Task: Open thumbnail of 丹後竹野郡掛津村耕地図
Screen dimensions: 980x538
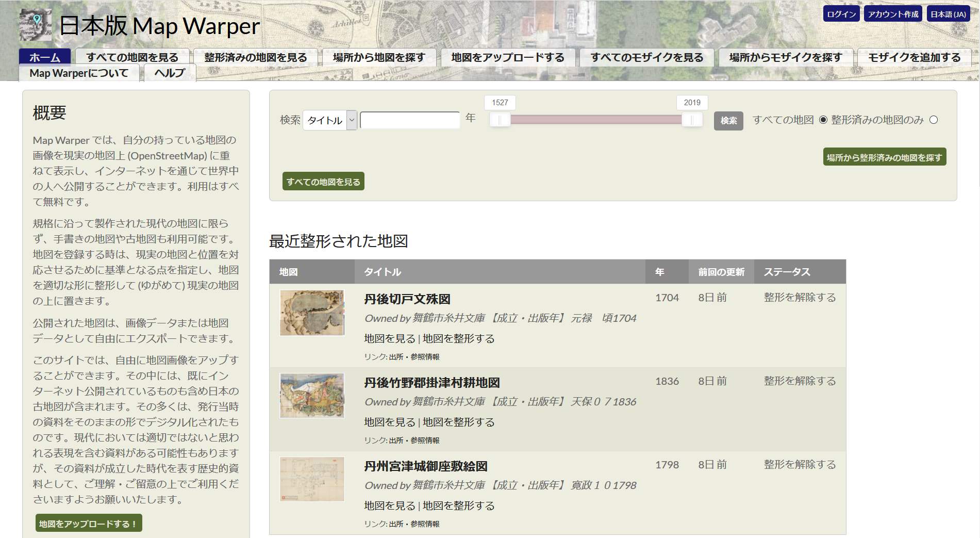Action: (x=312, y=396)
